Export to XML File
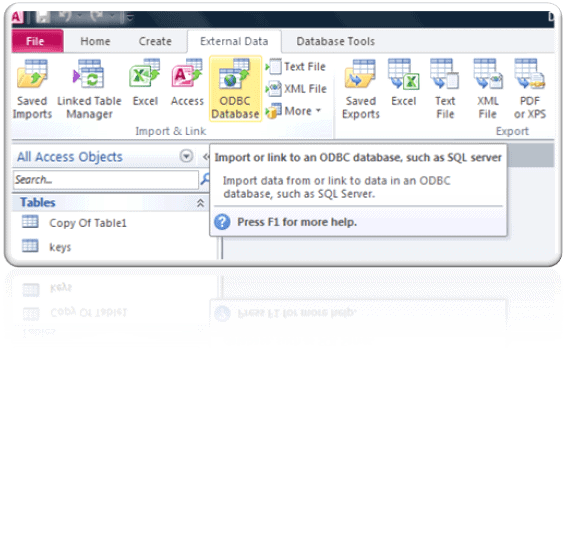Screen dimensions: 565x535 (x=488, y=89)
